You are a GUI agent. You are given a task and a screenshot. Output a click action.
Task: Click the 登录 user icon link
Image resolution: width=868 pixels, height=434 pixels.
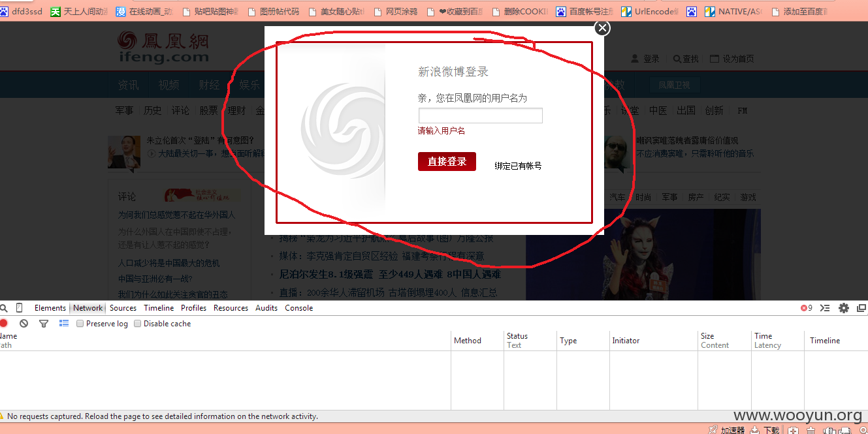[x=645, y=59]
